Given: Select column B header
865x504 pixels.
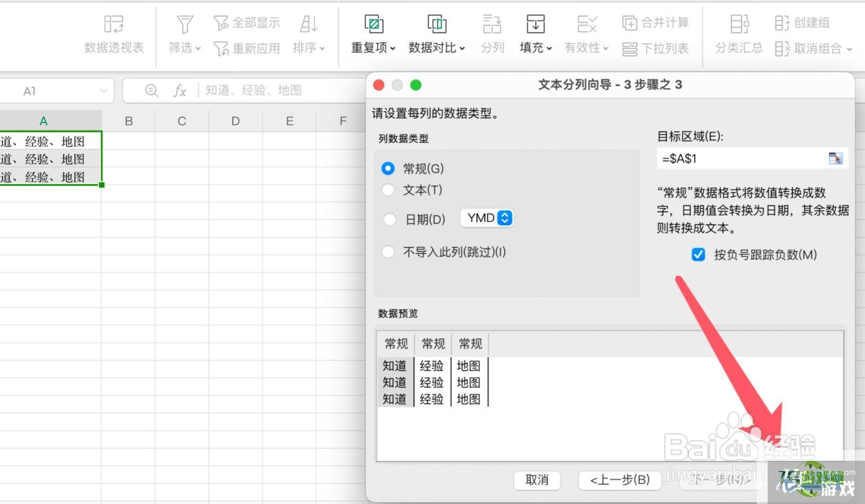Looking at the screenshot, I should coord(129,121).
